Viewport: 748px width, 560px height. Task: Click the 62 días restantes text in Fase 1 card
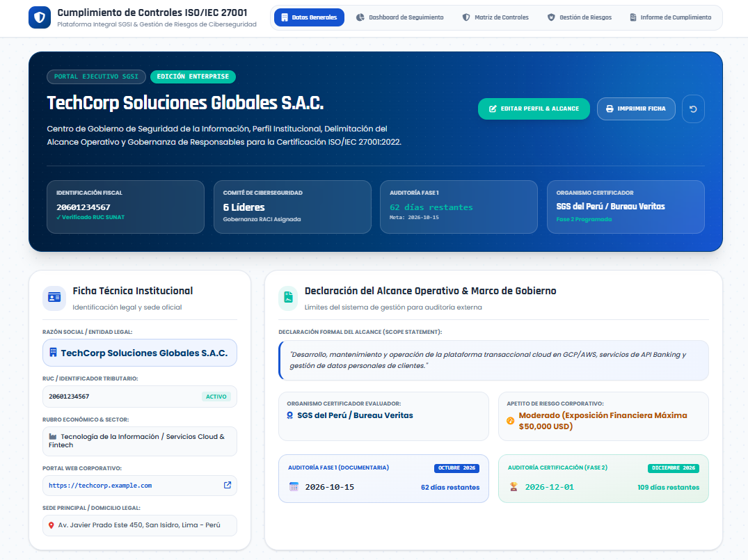click(450, 488)
